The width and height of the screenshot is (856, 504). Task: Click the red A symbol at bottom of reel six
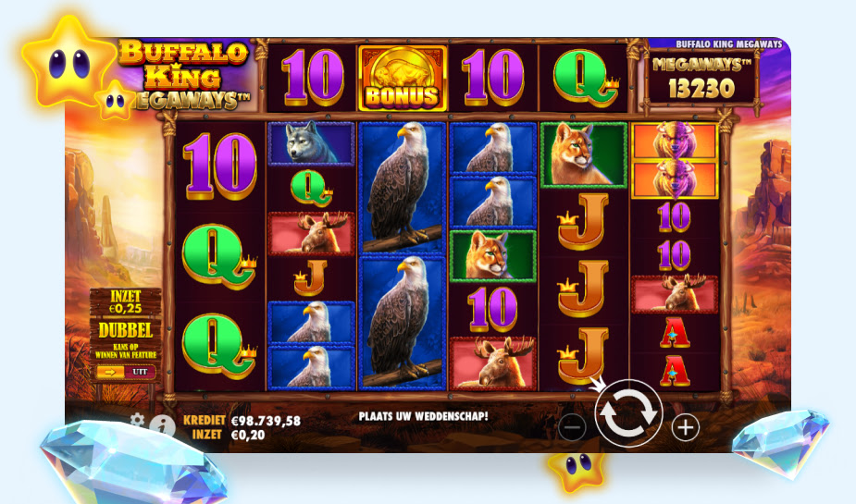coord(675,370)
